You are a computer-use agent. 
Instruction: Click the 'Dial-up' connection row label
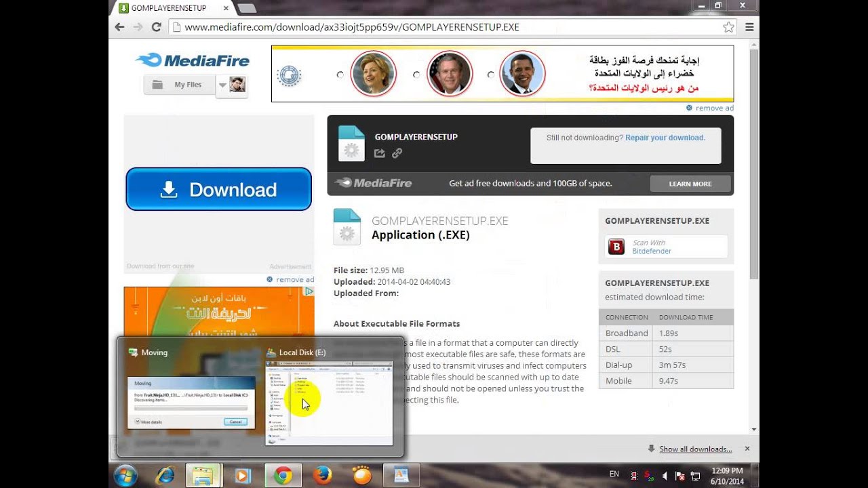coord(618,365)
